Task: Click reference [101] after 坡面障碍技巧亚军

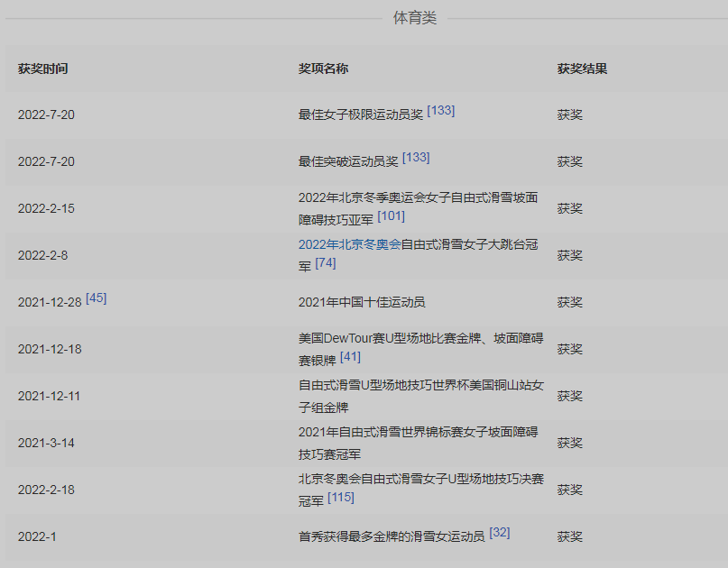Action: coord(391,216)
